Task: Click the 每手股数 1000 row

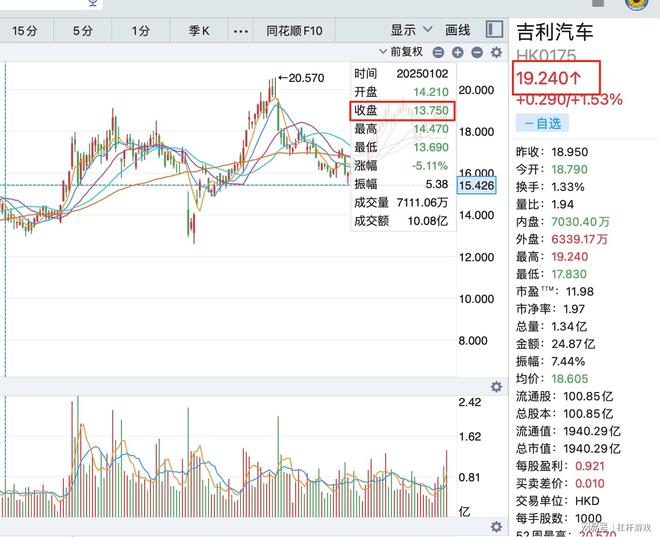Action: point(559,518)
